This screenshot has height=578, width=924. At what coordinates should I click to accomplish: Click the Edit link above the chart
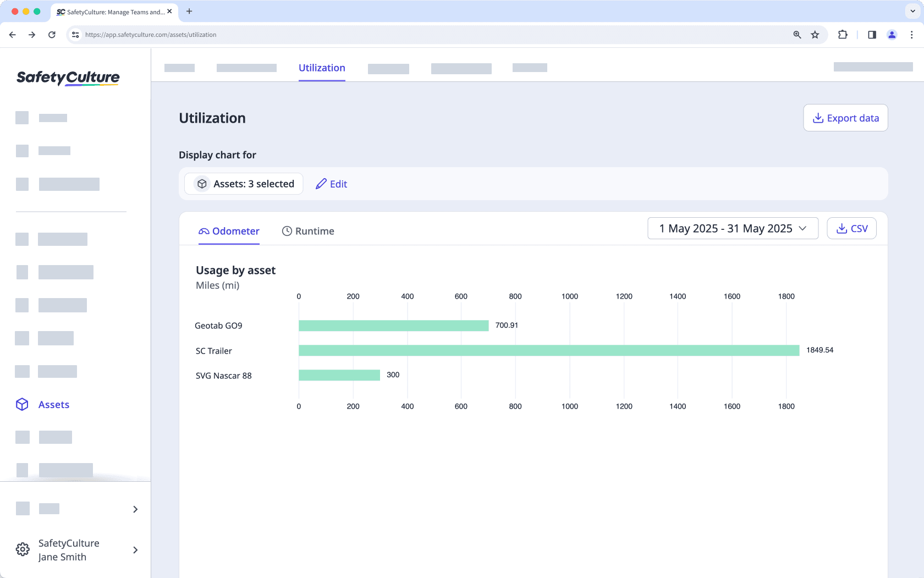338,184
